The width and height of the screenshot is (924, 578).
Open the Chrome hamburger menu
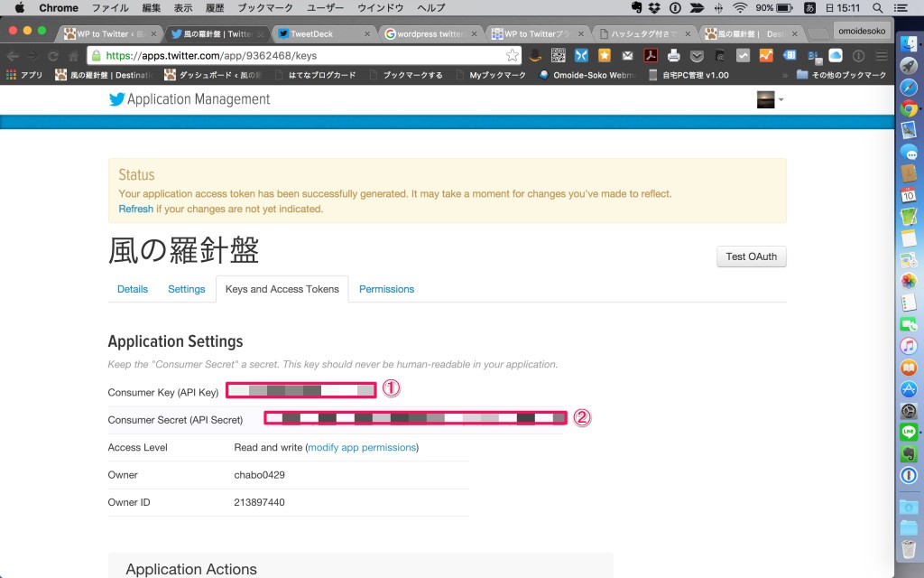pyautogui.click(x=882, y=55)
